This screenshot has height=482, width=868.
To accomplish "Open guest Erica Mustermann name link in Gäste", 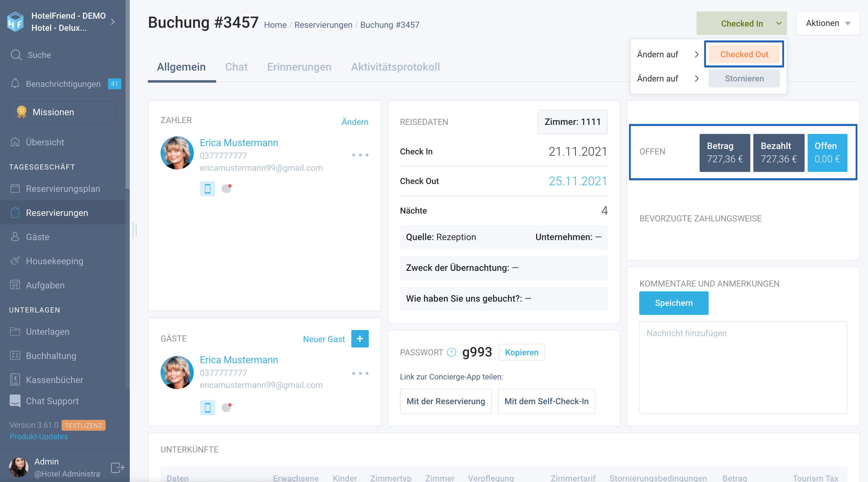I will [239, 360].
